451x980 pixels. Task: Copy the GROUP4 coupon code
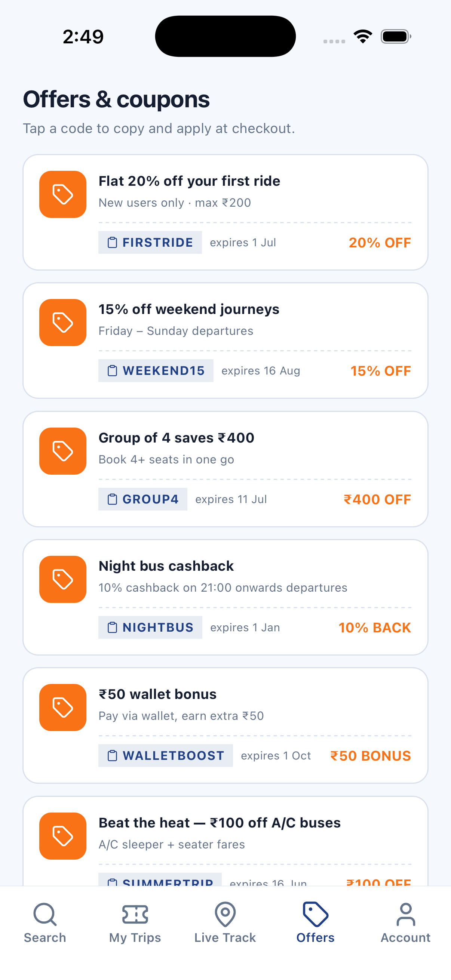[143, 499]
